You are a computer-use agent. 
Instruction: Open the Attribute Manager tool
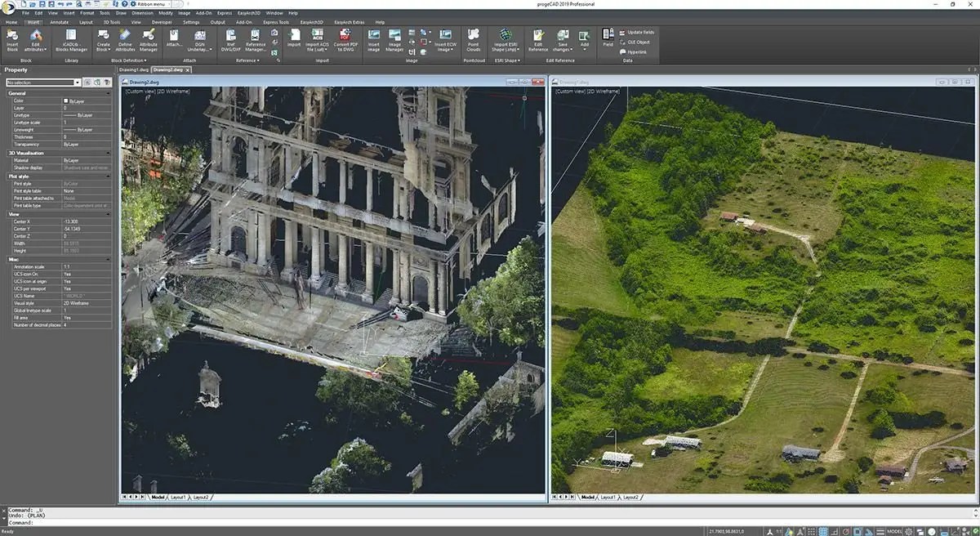pos(149,40)
